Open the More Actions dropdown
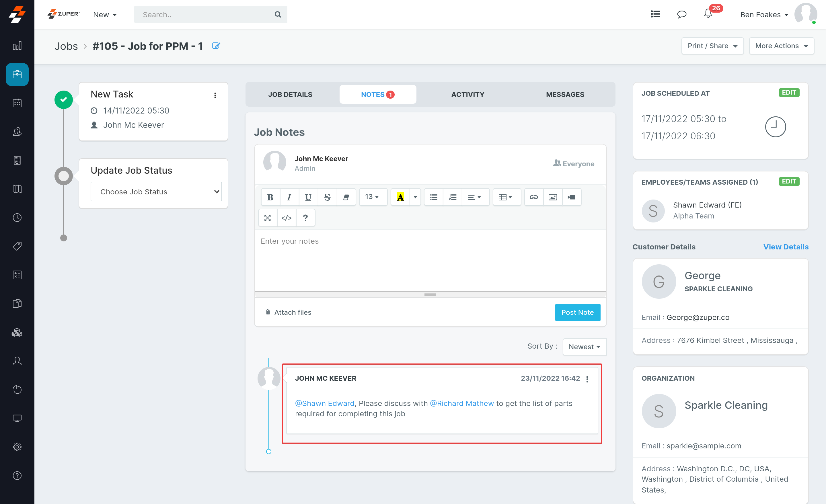Screen dimensions: 826x504 [x=781, y=46]
